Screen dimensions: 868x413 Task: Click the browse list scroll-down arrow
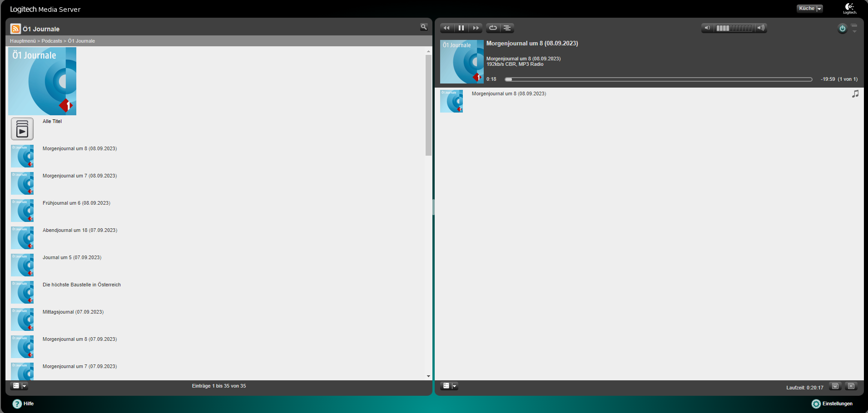pos(428,376)
